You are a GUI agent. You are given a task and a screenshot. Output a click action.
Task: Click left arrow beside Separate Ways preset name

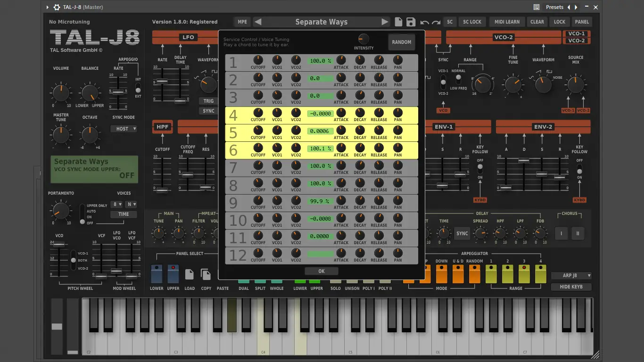(257, 22)
